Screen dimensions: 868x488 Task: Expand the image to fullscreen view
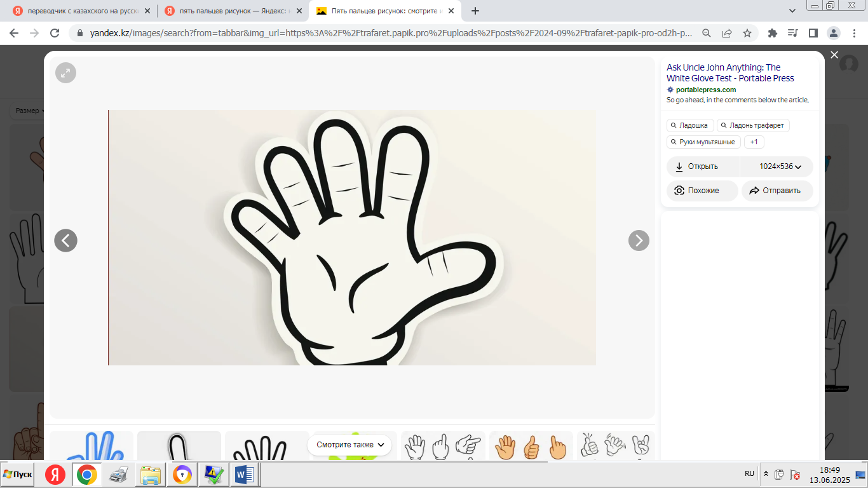click(x=65, y=73)
